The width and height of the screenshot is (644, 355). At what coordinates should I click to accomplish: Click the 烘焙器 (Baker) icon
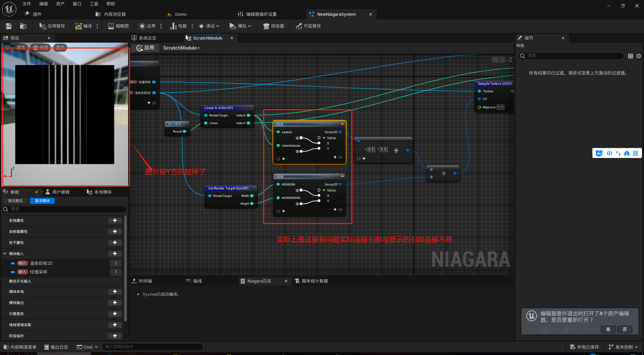pyautogui.click(x=273, y=26)
